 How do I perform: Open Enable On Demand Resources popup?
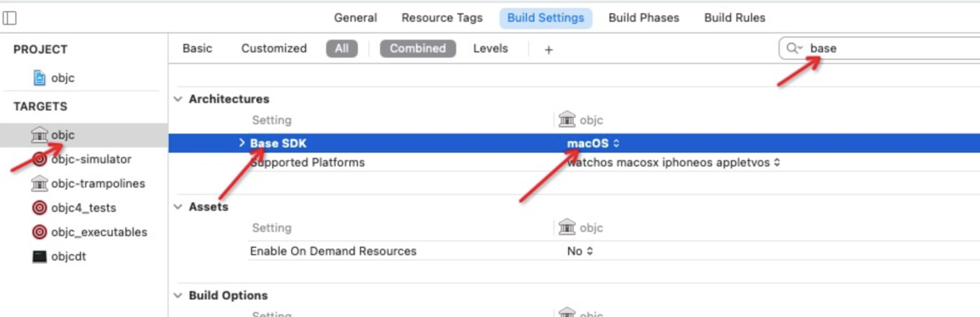click(580, 251)
